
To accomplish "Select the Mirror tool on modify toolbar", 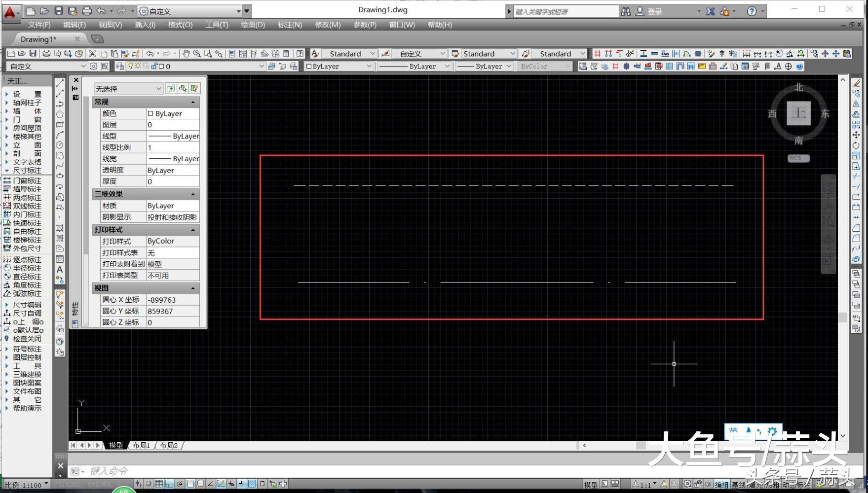I will (856, 104).
